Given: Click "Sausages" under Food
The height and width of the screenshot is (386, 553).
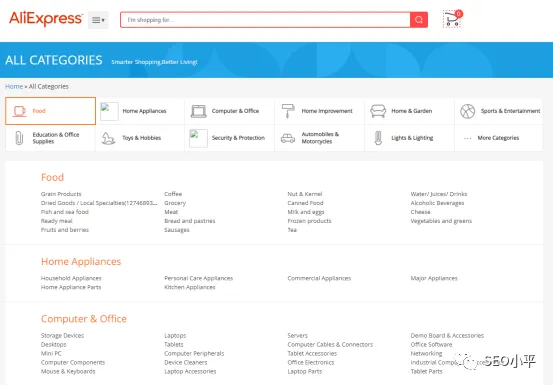Looking at the screenshot, I should click(177, 230).
